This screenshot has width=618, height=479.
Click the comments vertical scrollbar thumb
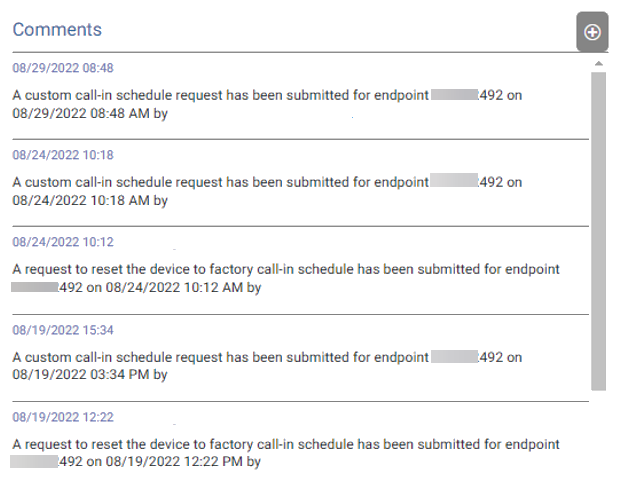click(x=599, y=231)
